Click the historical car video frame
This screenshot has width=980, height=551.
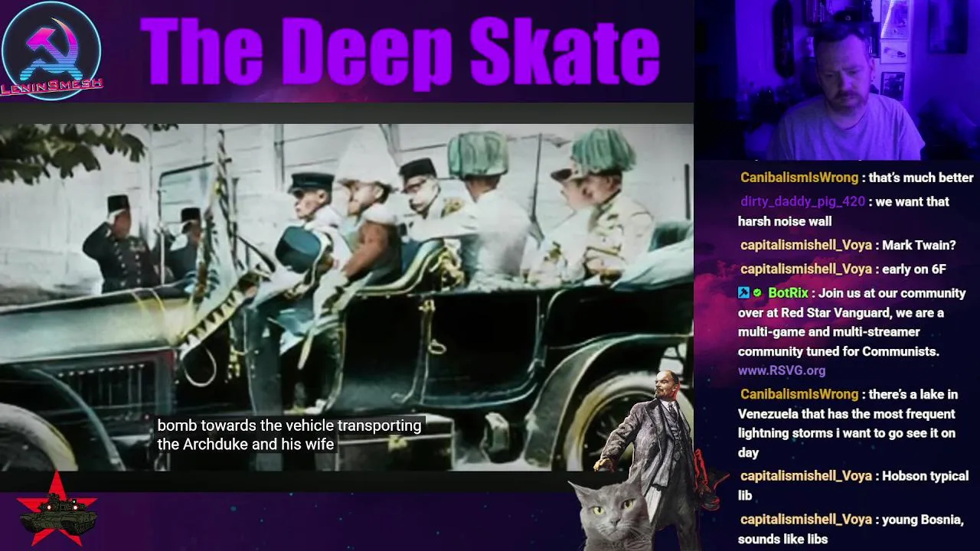[x=347, y=297]
